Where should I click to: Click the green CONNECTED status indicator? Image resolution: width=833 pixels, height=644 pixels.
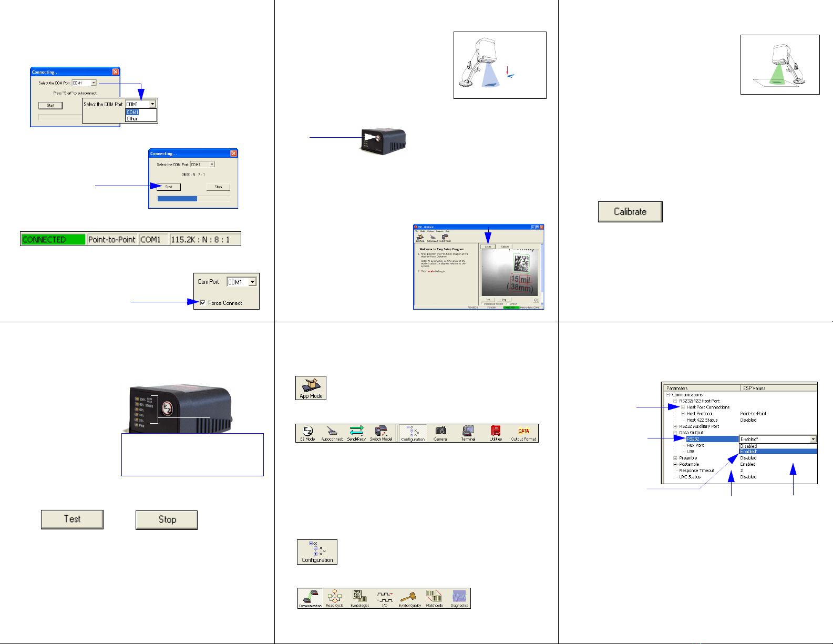[53, 239]
